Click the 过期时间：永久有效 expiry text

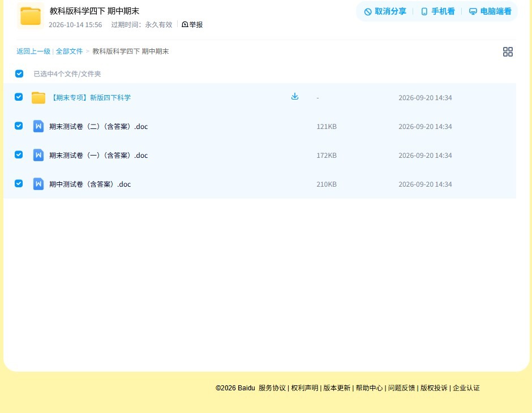pyautogui.click(x=142, y=25)
